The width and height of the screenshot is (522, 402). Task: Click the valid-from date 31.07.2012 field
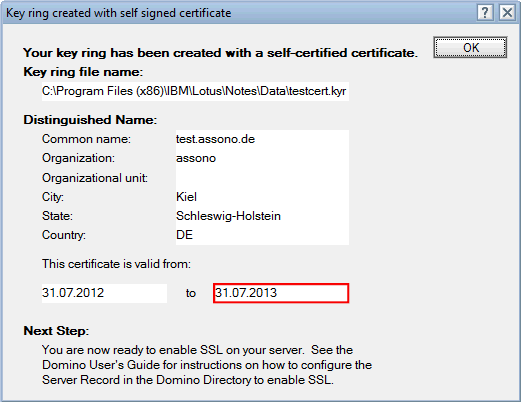click(104, 293)
